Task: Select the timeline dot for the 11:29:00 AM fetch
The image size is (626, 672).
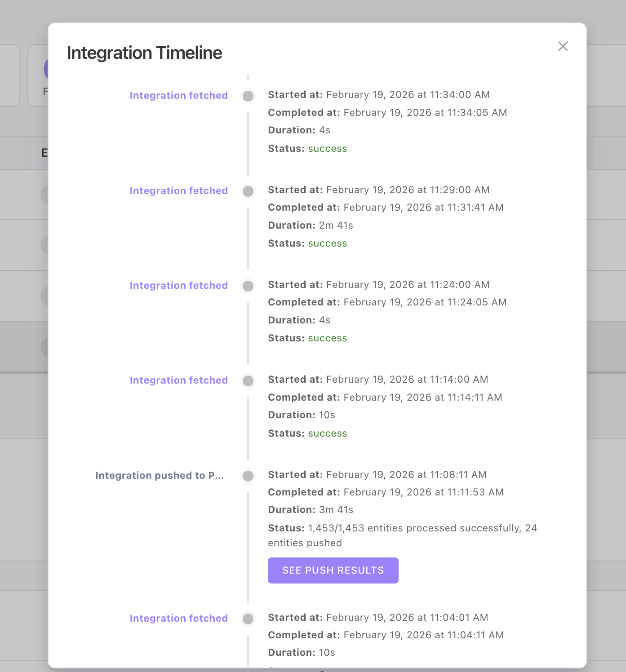Action: pos(248,191)
